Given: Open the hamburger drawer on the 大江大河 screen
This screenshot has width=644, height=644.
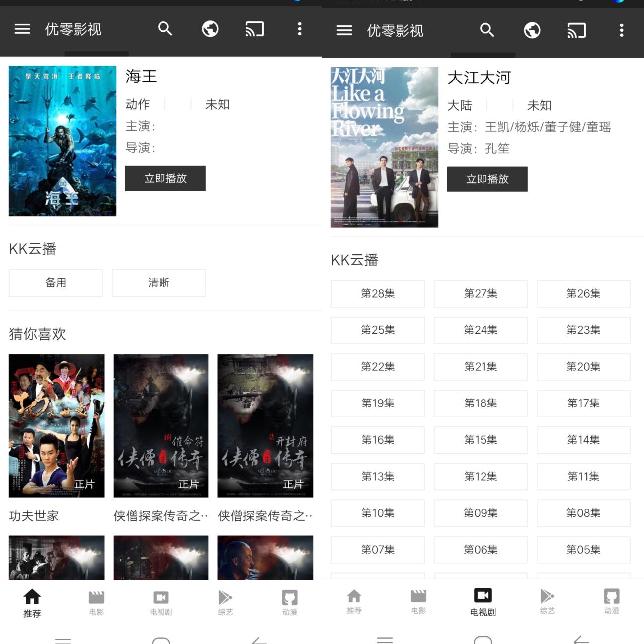Looking at the screenshot, I should coord(344,31).
